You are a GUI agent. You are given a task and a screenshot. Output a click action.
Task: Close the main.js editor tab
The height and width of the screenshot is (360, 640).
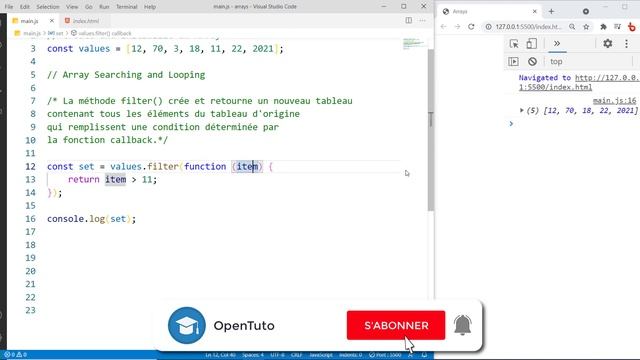click(x=51, y=20)
